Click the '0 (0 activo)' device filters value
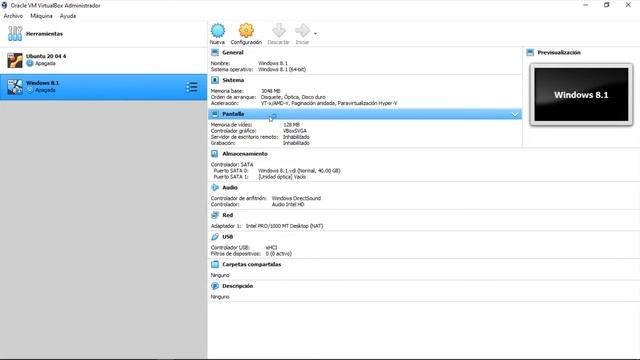The image size is (640, 360). pos(279,253)
